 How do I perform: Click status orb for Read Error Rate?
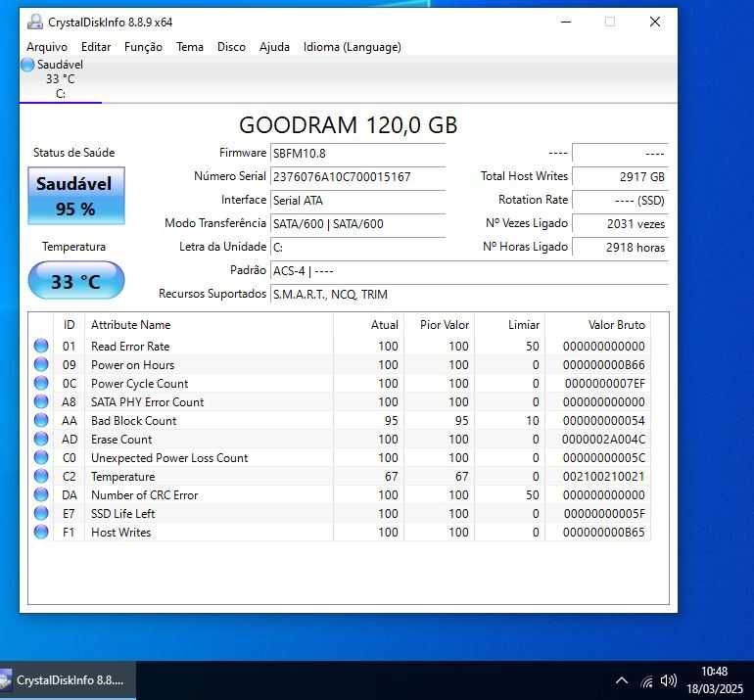click(41, 346)
